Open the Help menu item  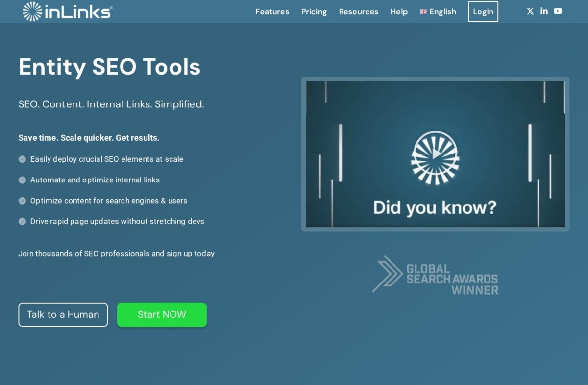click(399, 12)
